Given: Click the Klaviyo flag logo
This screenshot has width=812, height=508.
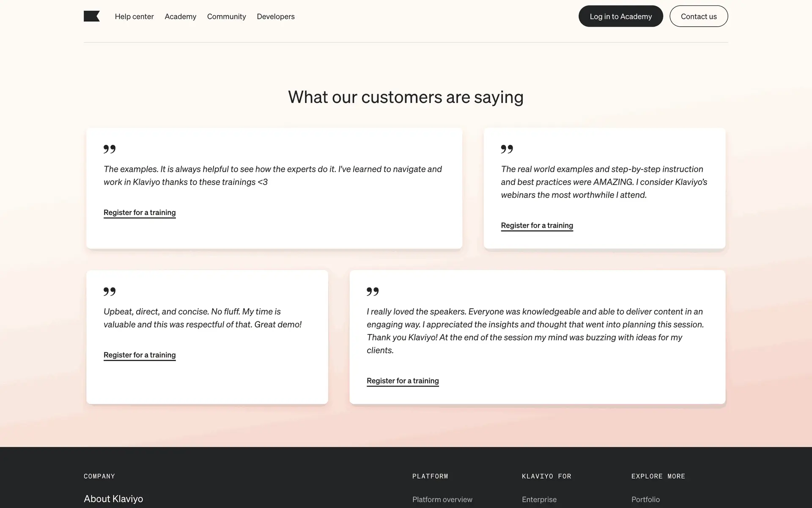Looking at the screenshot, I should click(x=91, y=17).
